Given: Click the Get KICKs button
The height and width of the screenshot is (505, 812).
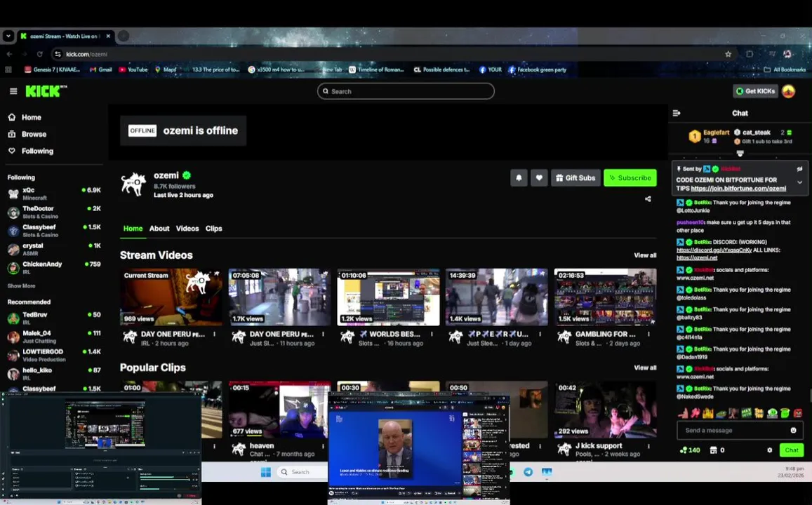Looking at the screenshot, I should 756,91.
